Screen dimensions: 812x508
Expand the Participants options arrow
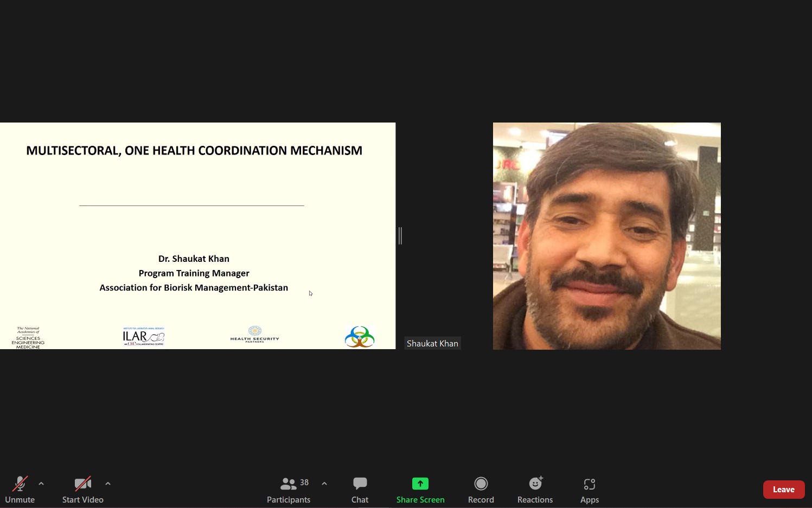click(324, 484)
